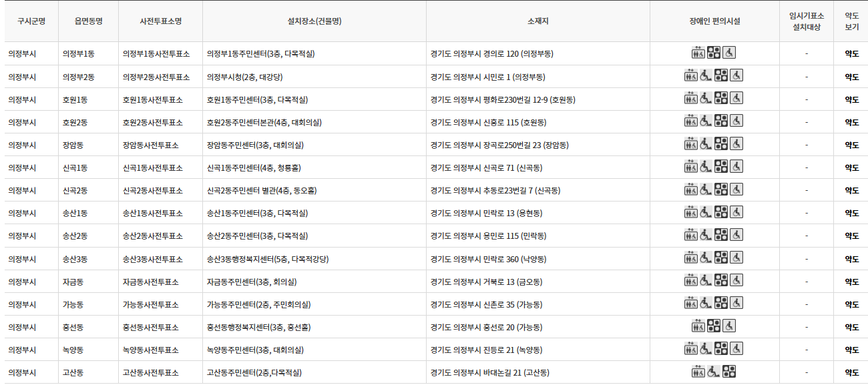Viewport: 868px width, 385px height.
Task: Click the accessible restroom icon in the 송산3동 row
Action: pos(736,258)
